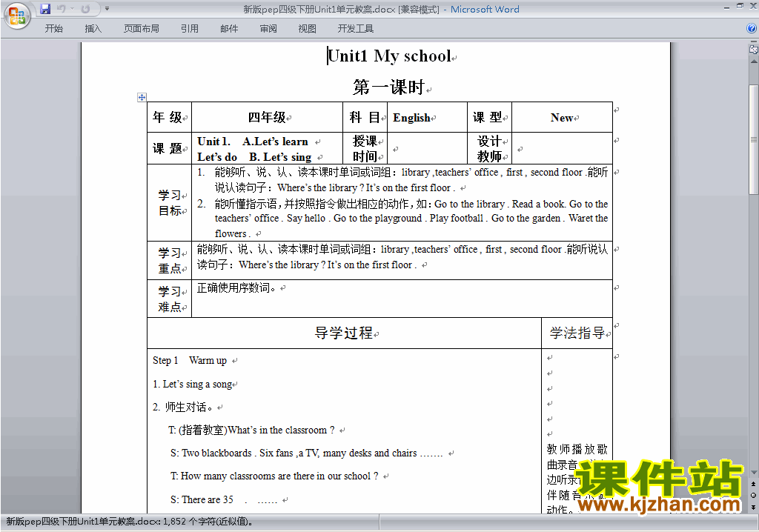Click the "学法指导" header cell

point(577,333)
